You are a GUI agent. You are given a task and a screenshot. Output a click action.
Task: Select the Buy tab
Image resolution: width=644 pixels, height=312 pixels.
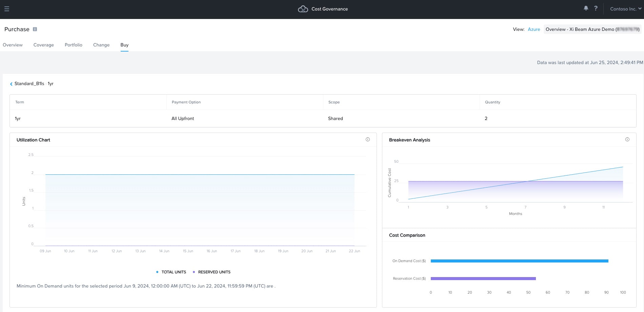[x=124, y=45]
